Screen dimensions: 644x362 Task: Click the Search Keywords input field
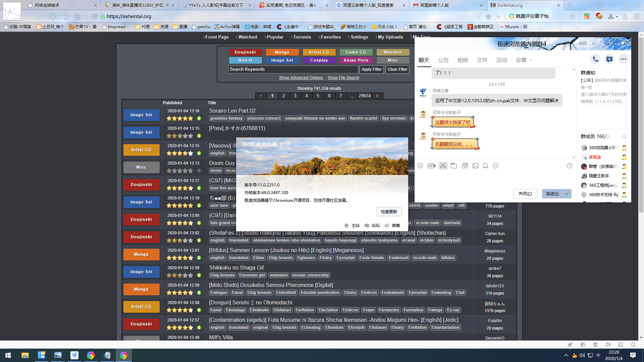pos(293,69)
